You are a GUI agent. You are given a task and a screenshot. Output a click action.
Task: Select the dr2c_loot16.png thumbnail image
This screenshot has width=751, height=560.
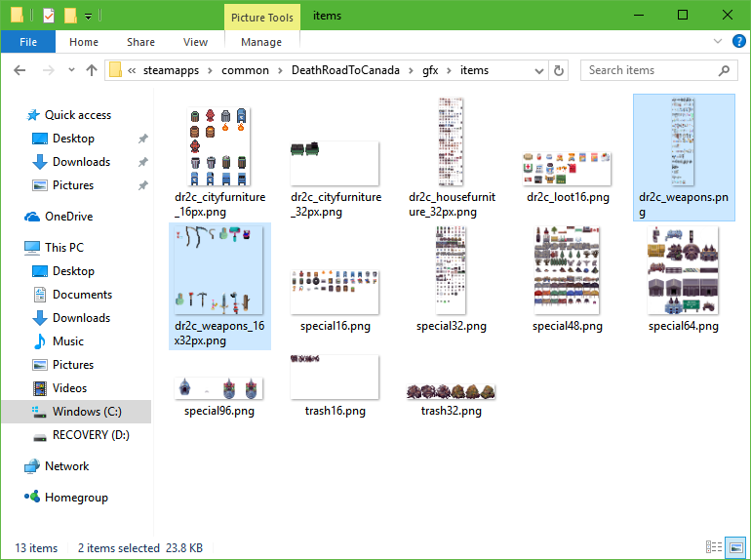click(x=567, y=169)
